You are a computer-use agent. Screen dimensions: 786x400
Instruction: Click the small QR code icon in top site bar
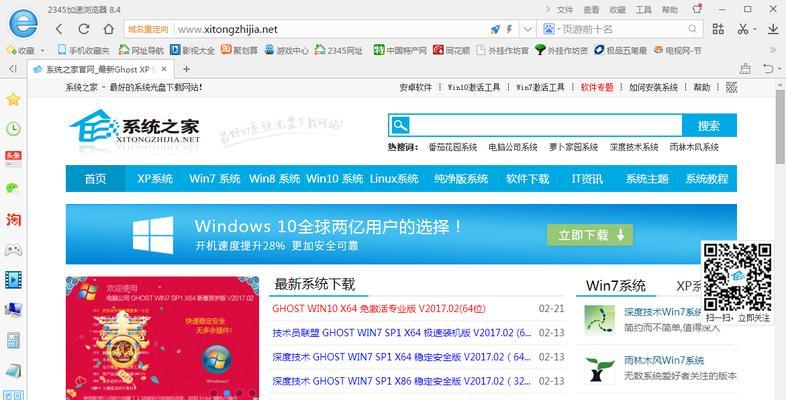click(731, 87)
